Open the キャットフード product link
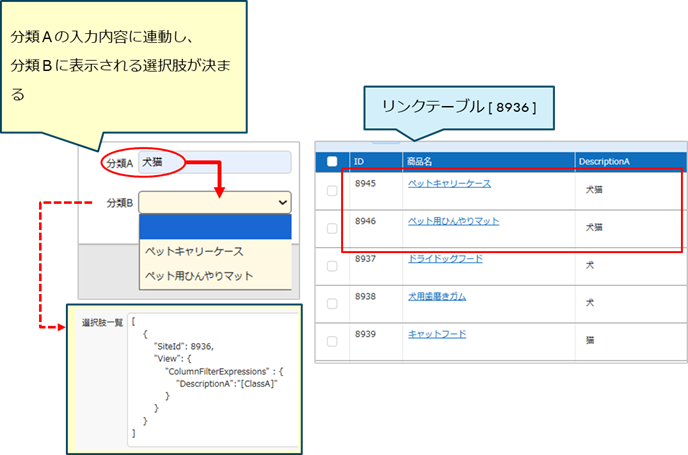Screen dimensions: 688x455 436,333
